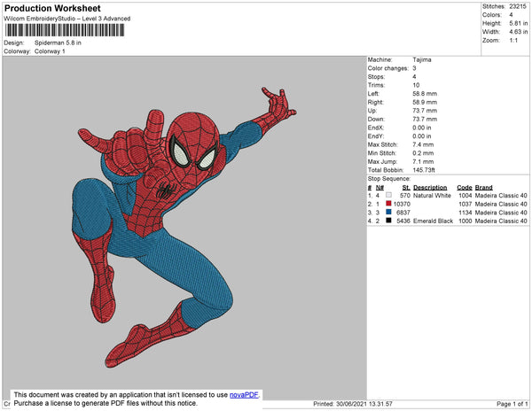
Task: Click thread code 1004
Action: point(465,196)
